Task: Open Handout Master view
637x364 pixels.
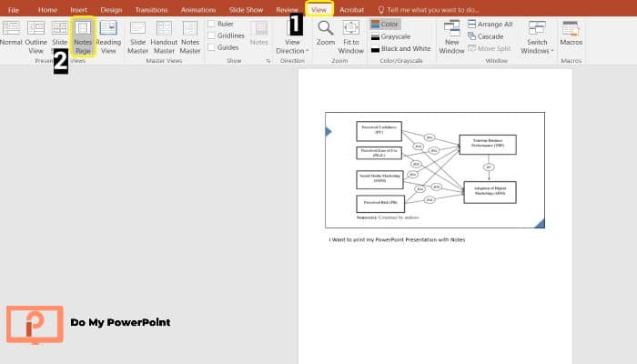Action: (164, 35)
